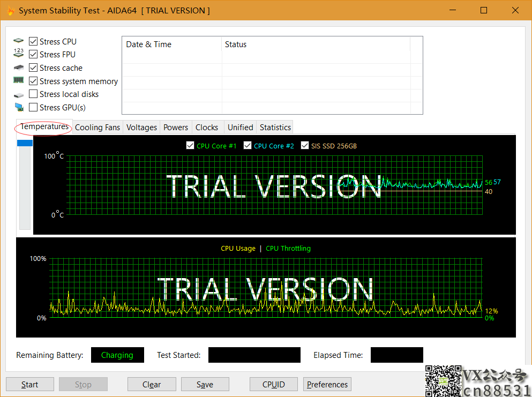532x397 pixels.
Task: Toggle SIS SSD 256GB graph checkbox
Action: pyautogui.click(x=305, y=146)
